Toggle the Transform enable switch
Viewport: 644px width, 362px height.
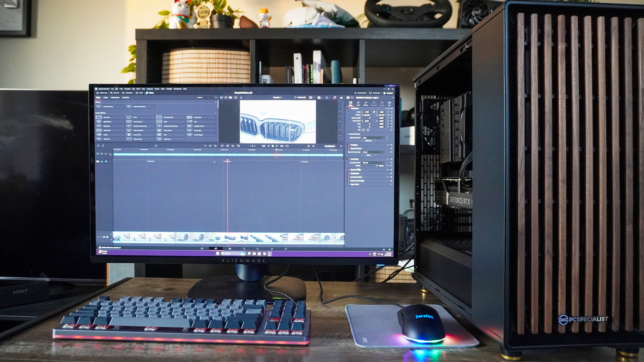tap(349, 108)
